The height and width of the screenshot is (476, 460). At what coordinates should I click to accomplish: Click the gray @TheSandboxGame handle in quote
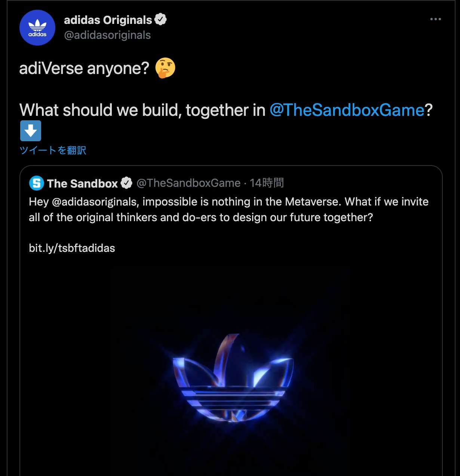pyautogui.click(x=188, y=183)
